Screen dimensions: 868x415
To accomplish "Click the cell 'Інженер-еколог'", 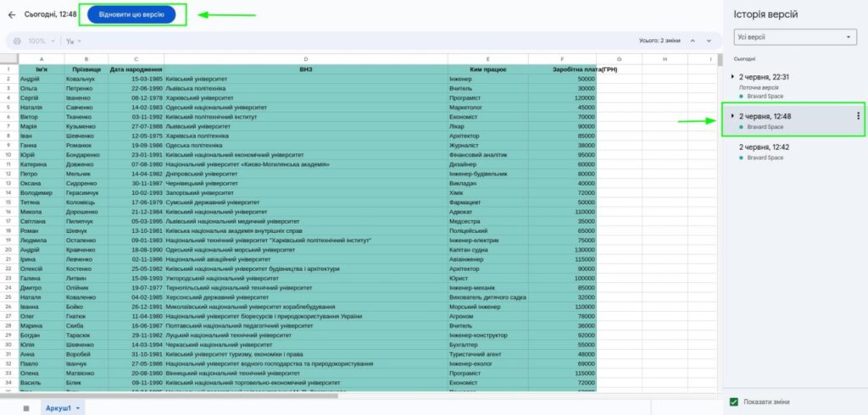I will pos(487,364).
